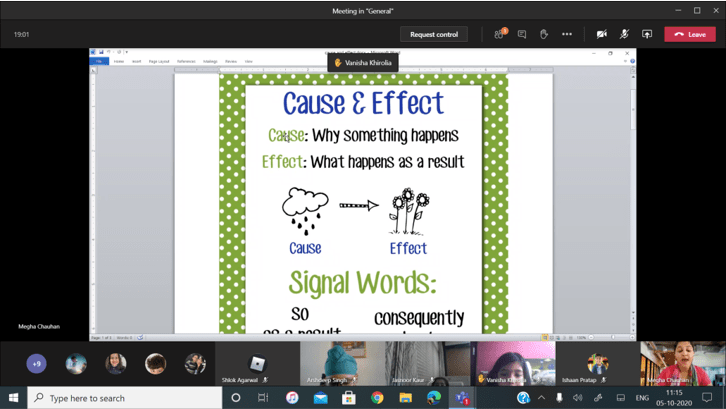
Task: Select Vanisha Khirolia's video tile
Action: click(515, 364)
